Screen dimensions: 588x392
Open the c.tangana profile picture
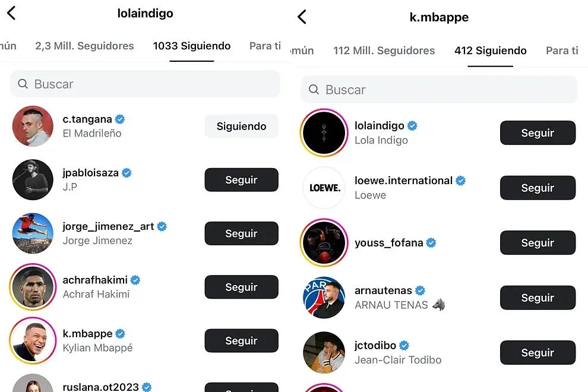33,126
